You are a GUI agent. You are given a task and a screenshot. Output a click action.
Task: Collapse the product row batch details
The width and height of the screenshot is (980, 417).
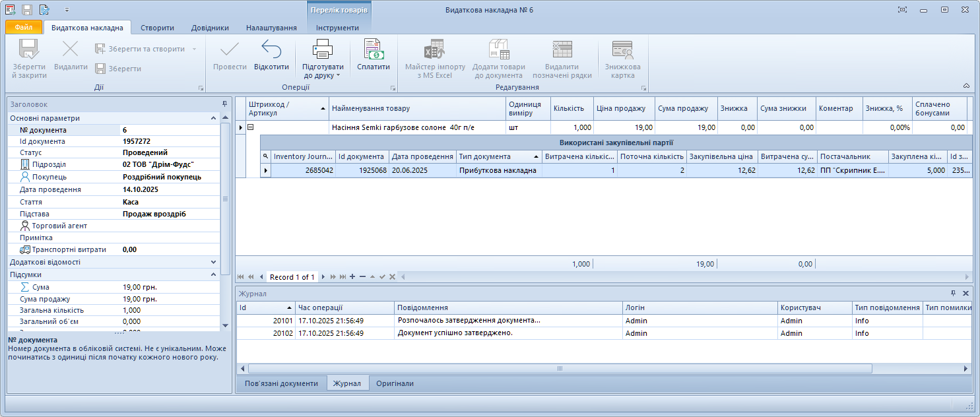tap(251, 127)
